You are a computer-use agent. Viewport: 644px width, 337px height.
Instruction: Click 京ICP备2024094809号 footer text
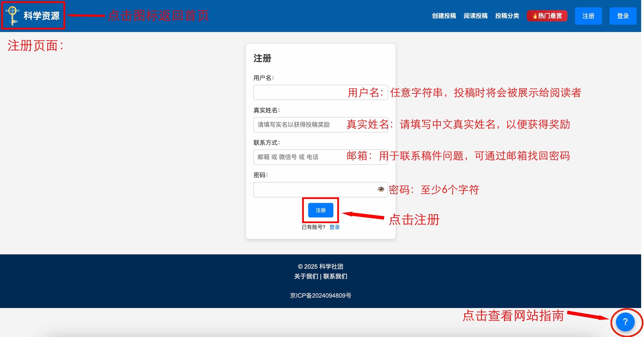tap(320, 295)
